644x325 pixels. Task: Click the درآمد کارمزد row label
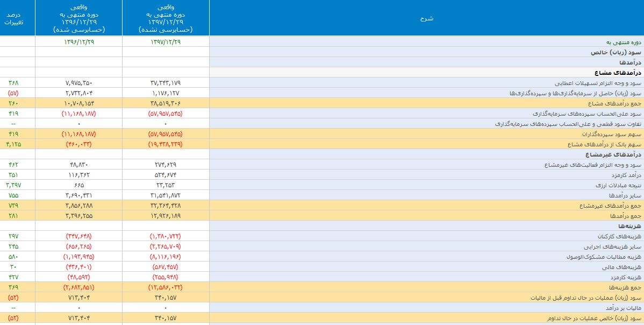[x=624, y=175]
